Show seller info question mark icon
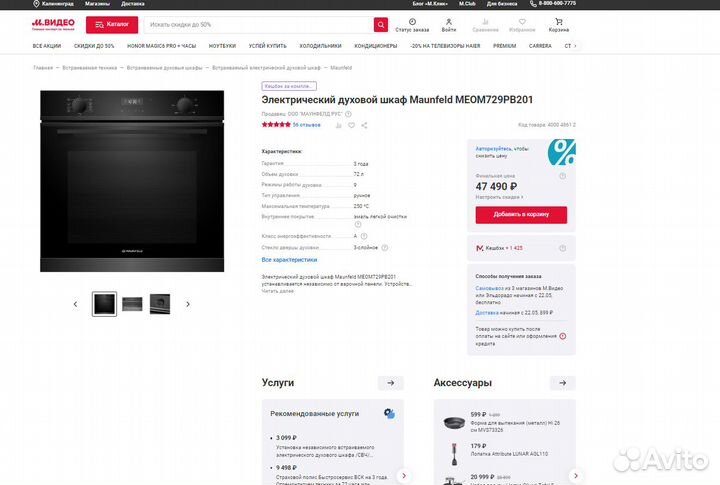Viewport: 720px width, 485px height. [348, 114]
